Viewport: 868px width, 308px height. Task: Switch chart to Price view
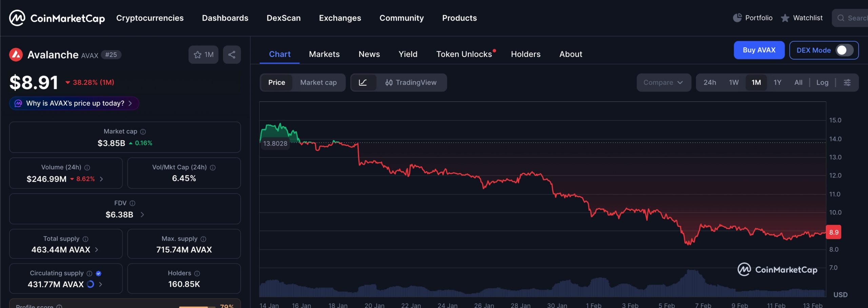[x=277, y=83]
